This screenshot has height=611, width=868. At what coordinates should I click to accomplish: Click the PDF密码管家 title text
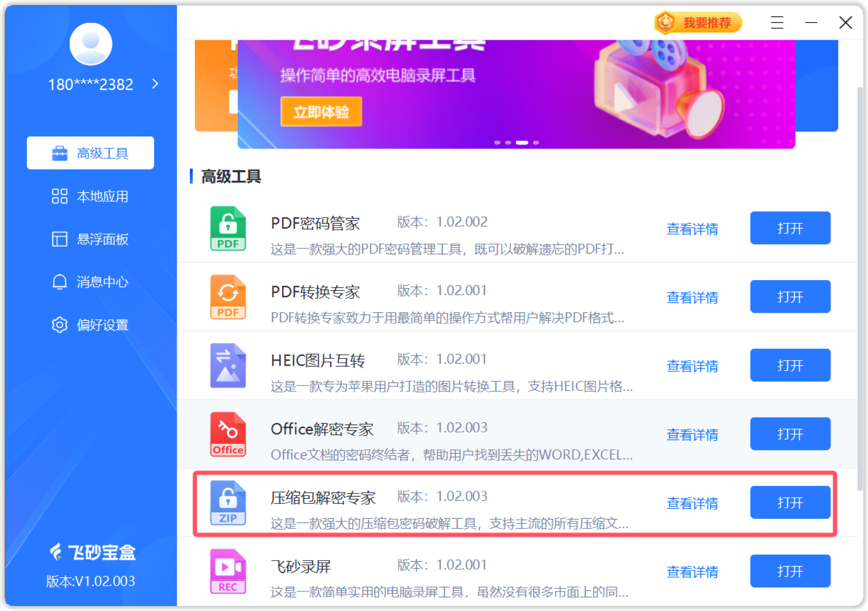315,223
